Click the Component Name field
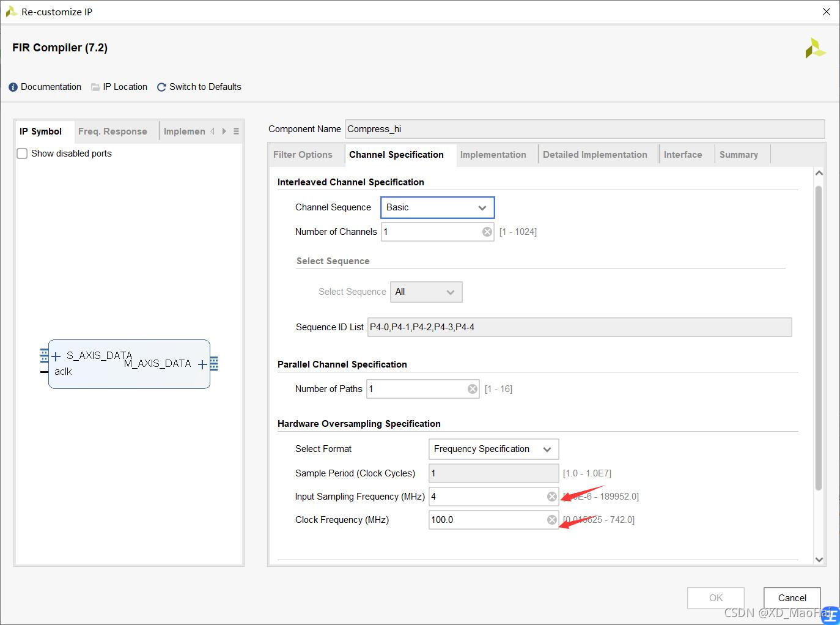The height and width of the screenshot is (625, 840). tap(584, 129)
